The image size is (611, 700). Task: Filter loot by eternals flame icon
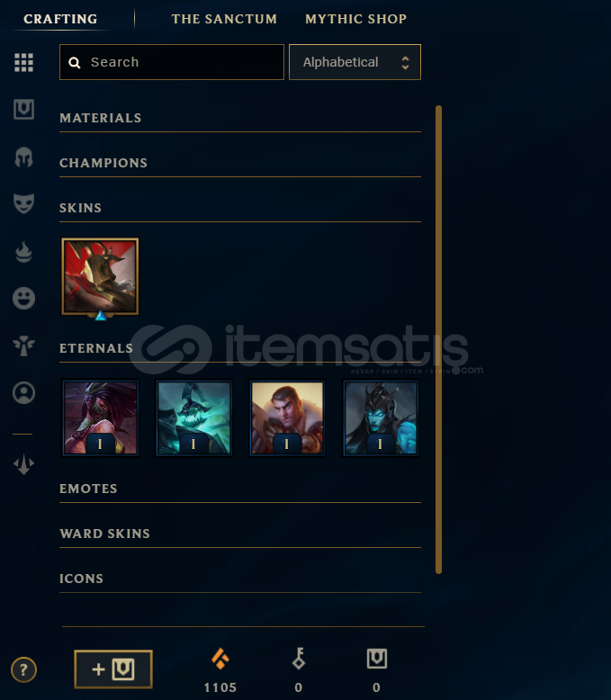coord(23,252)
